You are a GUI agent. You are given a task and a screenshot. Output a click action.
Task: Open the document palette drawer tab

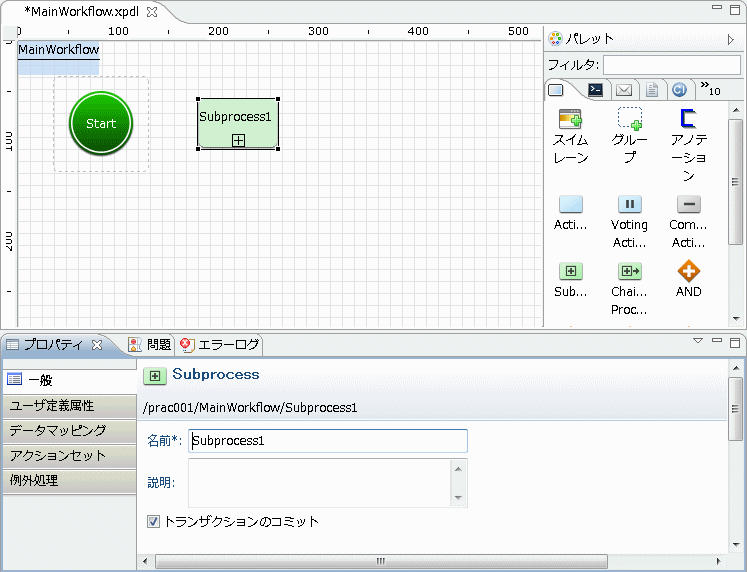(652, 90)
